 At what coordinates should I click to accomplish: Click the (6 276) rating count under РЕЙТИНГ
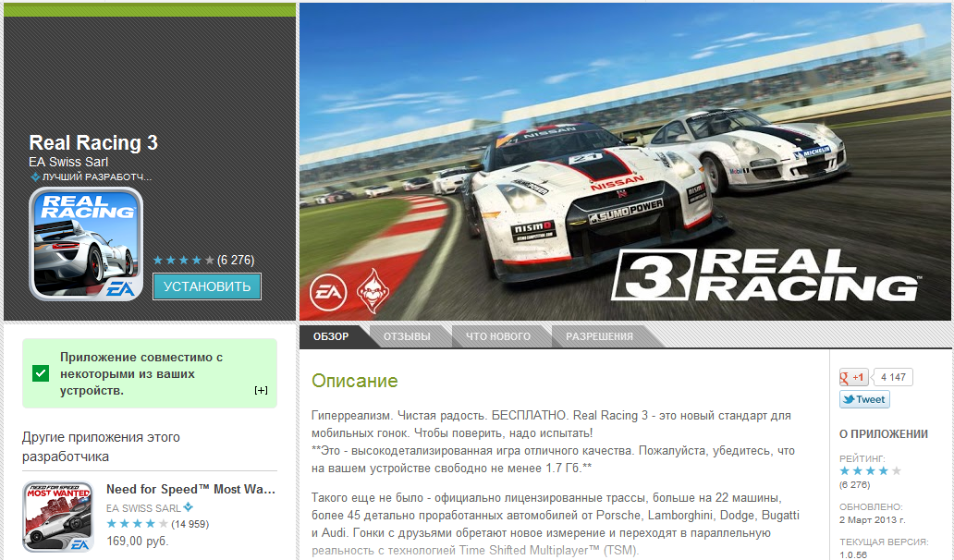coord(855,484)
